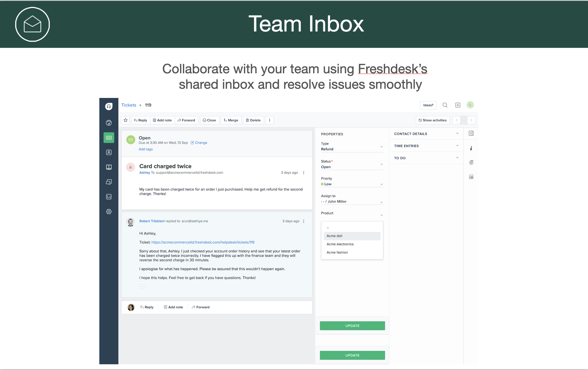The width and height of the screenshot is (588, 370).
Task: Click the team inbox envelope logo
Action: [32, 24]
